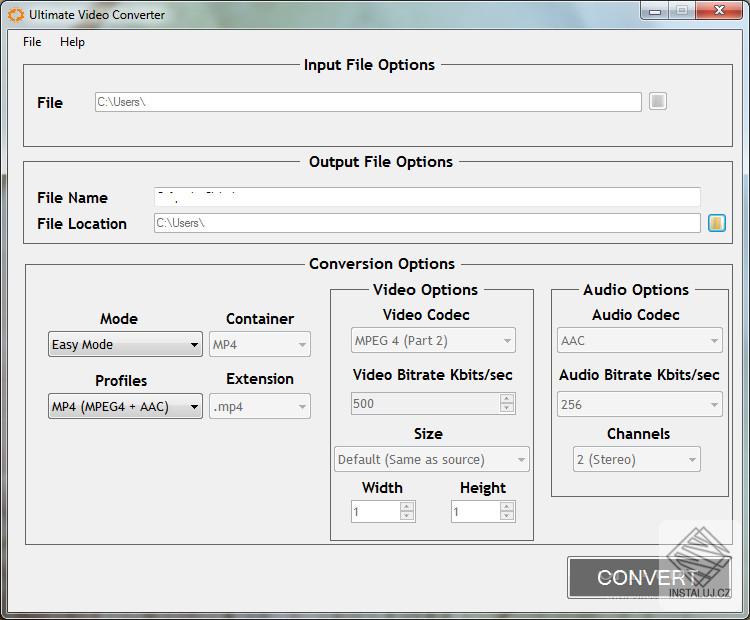Click the Height value field
The image size is (750, 620).
(476, 511)
